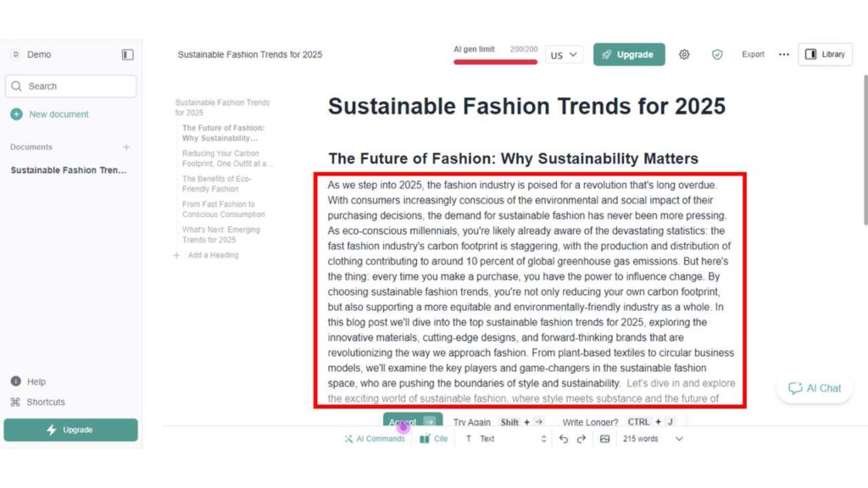
Task: Click the plus icon beside Documents
Action: click(x=126, y=147)
